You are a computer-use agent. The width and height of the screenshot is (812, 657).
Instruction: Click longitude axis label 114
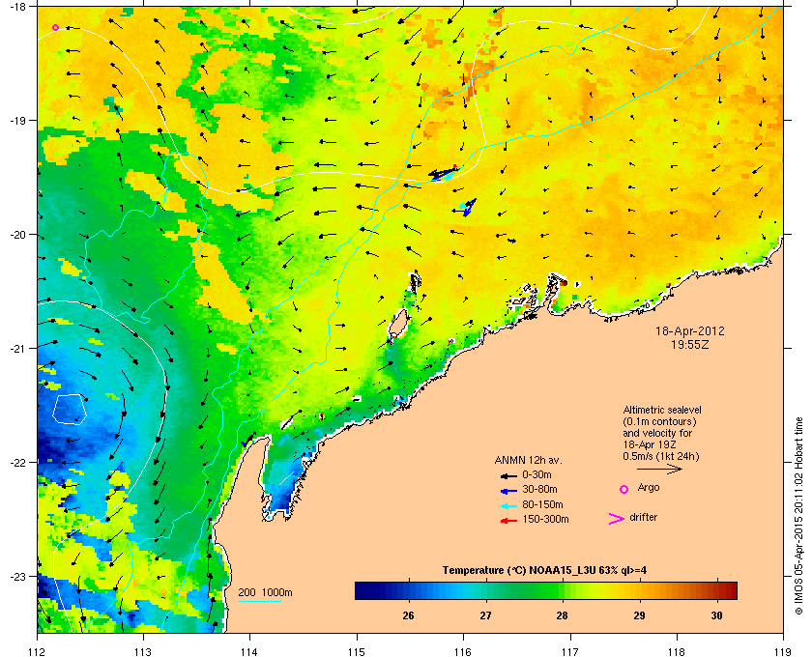(x=250, y=651)
